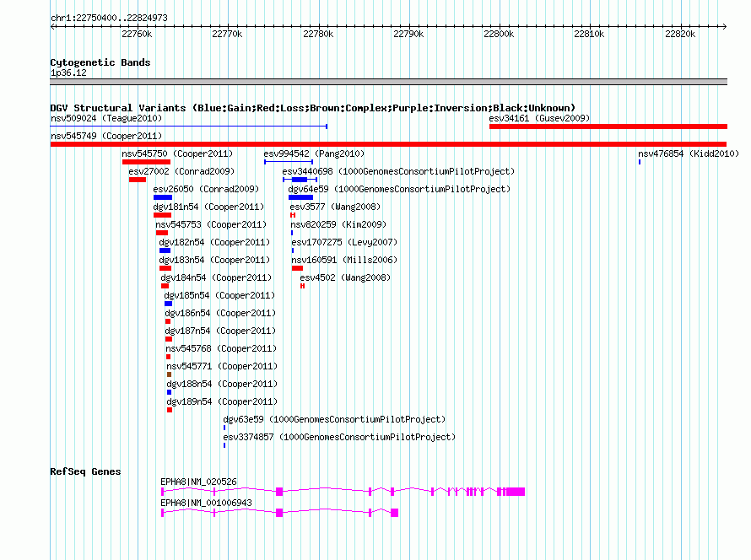Image resolution: width=751 pixels, height=560 pixels.
Task: Click esv3577 (Wang2008) label
Action: [x=335, y=207]
